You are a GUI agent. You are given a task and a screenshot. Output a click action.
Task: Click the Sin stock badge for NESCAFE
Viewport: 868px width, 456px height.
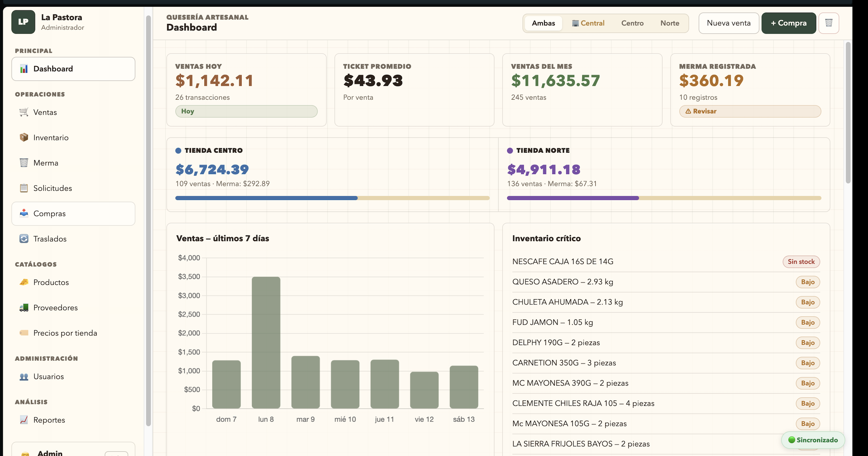click(801, 262)
